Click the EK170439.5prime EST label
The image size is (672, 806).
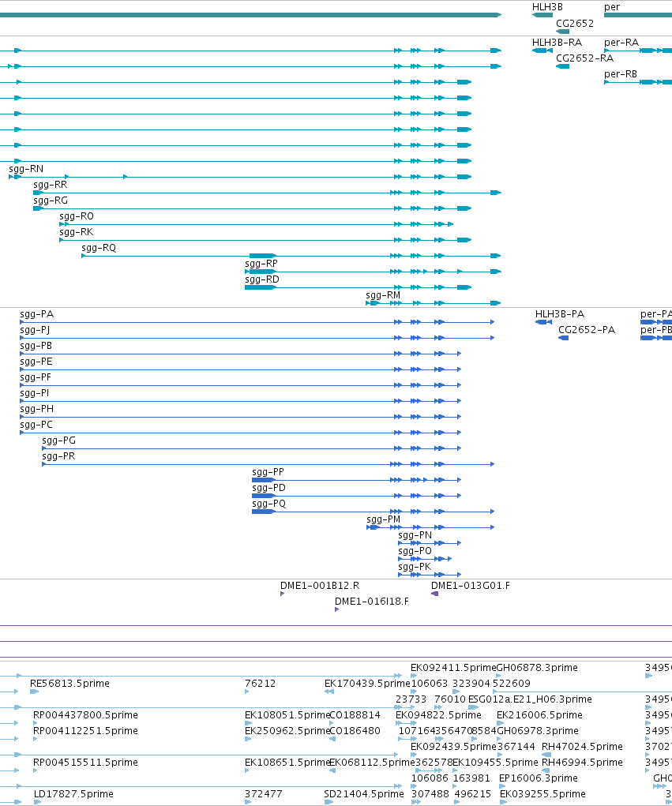coord(367,684)
